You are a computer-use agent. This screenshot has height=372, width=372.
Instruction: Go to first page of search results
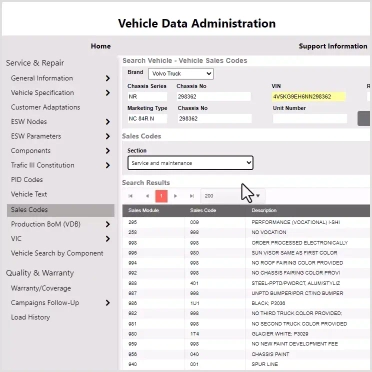[x=131, y=196]
